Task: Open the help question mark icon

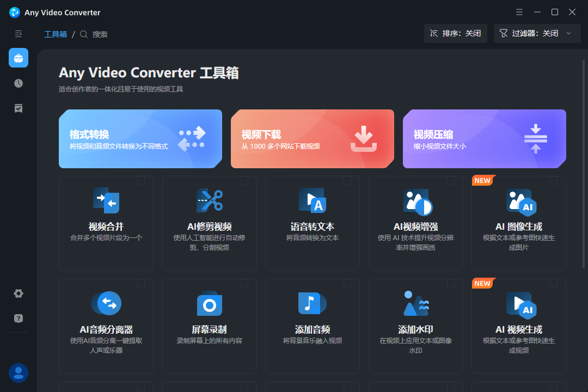Action: pyautogui.click(x=19, y=318)
